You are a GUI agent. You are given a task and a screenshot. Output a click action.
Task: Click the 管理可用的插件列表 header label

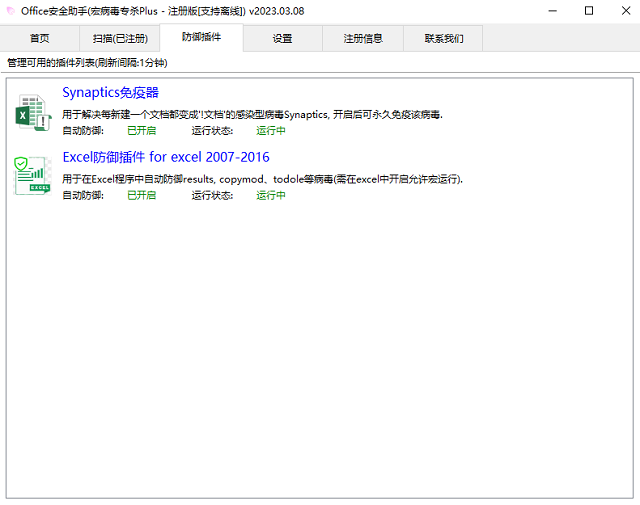click(87, 62)
